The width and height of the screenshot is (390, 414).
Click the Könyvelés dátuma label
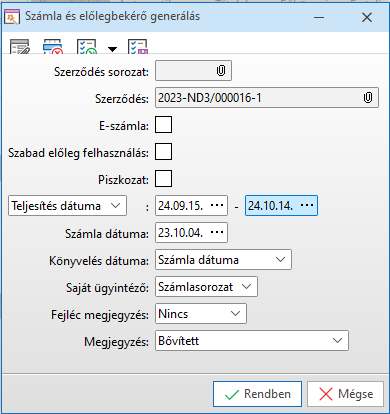[99, 261]
